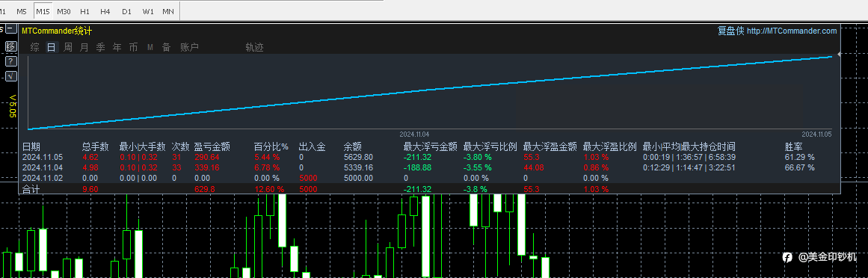Click the 最大浮盈比例 column header

[610, 146]
